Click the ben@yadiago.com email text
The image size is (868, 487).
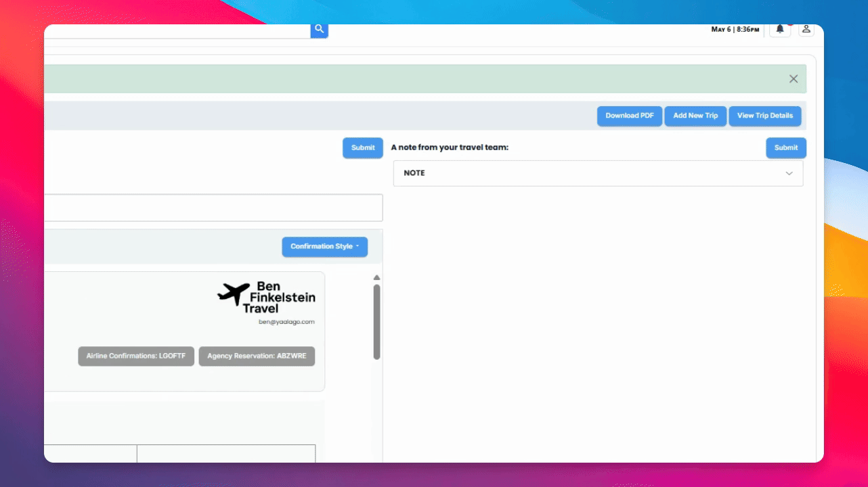coord(286,322)
